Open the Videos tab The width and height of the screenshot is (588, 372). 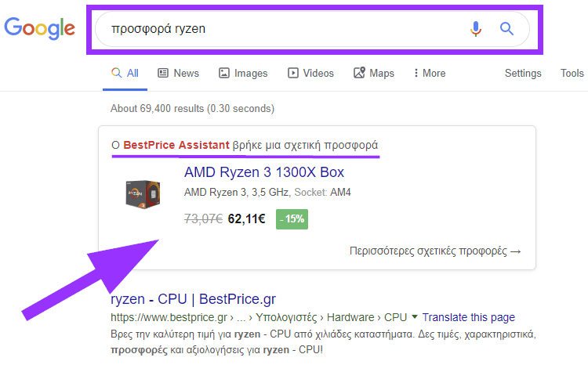click(x=310, y=73)
